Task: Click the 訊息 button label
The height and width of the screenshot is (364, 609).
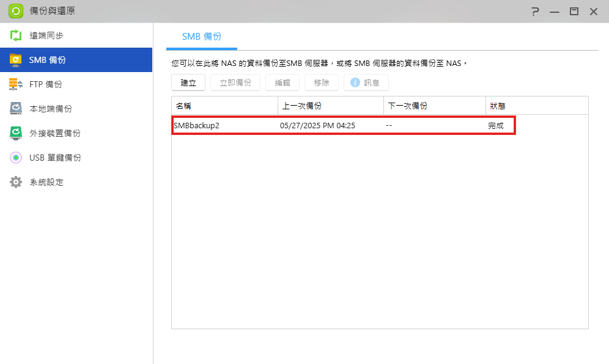Action: [371, 82]
